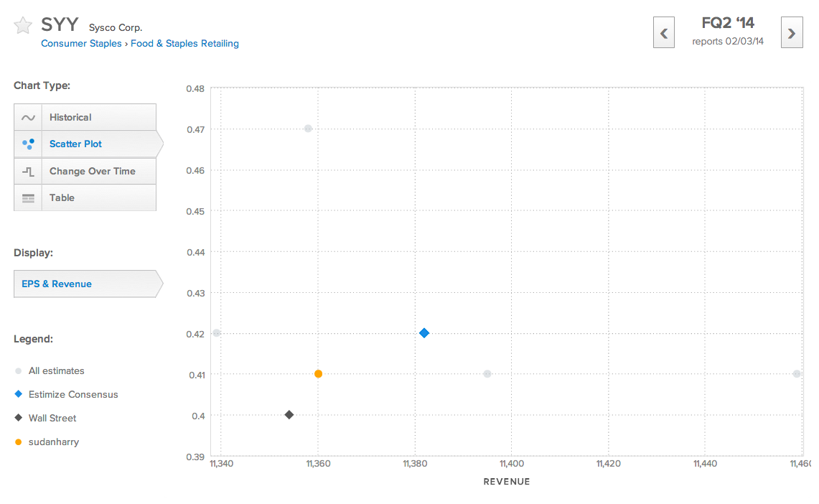Click Wall Street legend entry

tap(45, 418)
